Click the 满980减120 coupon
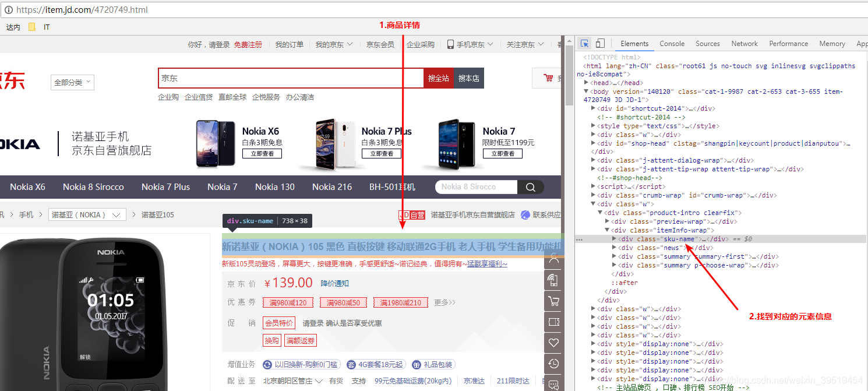868x391 pixels. (x=288, y=302)
